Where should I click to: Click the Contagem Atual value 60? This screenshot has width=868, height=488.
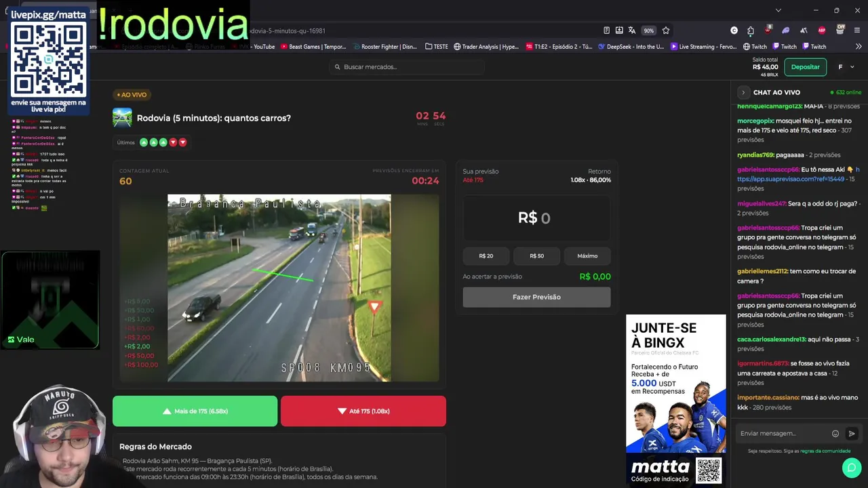pyautogui.click(x=125, y=181)
